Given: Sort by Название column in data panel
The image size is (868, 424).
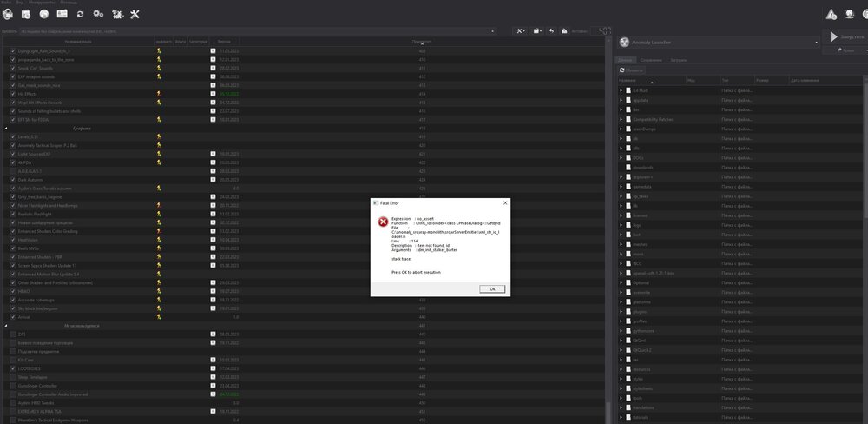Looking at the screenshot, I should point(652,81).
